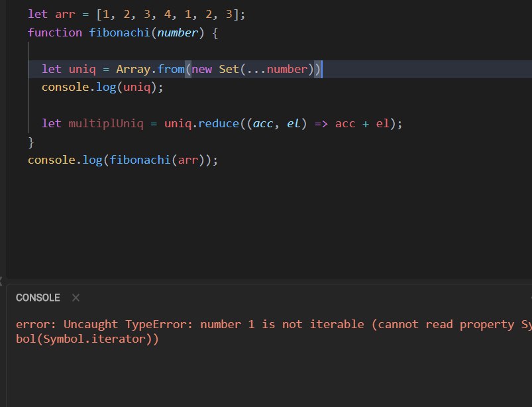532x407 pixels.
Task: Close the CONSOLE panel with the X
Action: click(76, 298)
